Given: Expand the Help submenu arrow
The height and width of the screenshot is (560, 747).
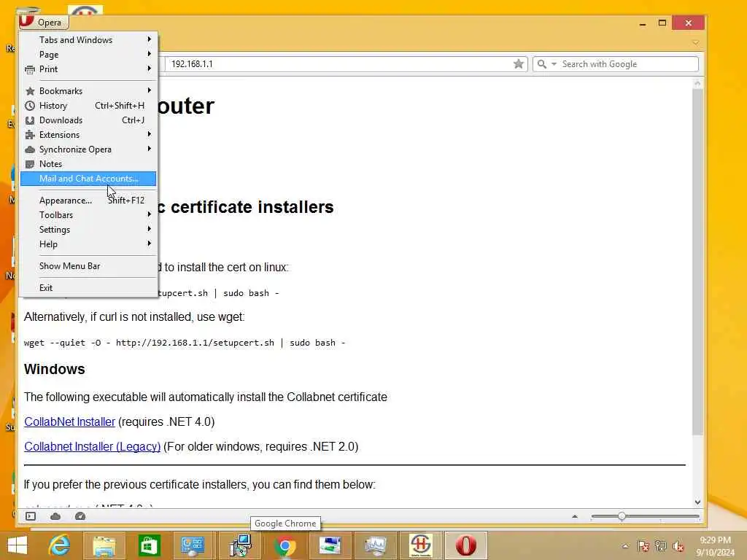Looking at the screenshot, I should [149, 244].
